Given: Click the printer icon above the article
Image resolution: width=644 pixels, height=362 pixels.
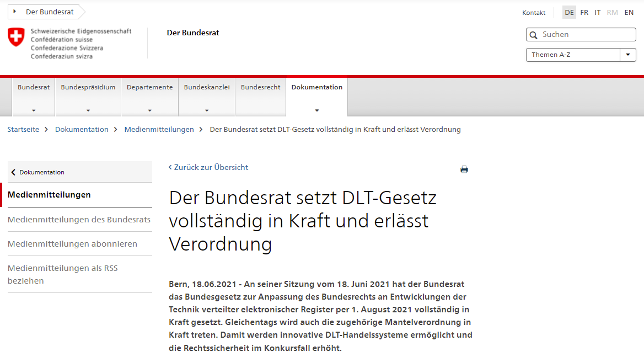Looking at the screenshot, I should (464, 169).
